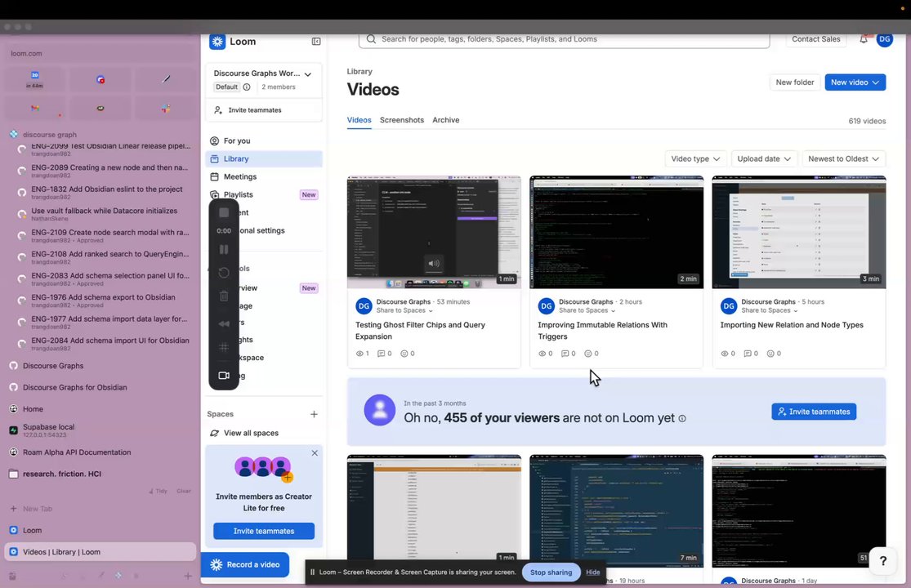This screenshot has width=911, height=588.
Task: Open For you in sidebar
Action: click(x=264, y=141)
